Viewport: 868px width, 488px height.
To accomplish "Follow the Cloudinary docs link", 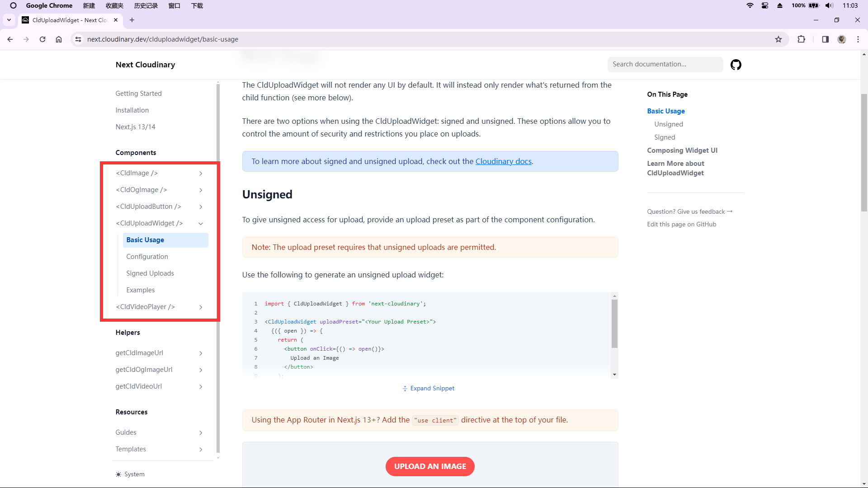I will 503,161.
